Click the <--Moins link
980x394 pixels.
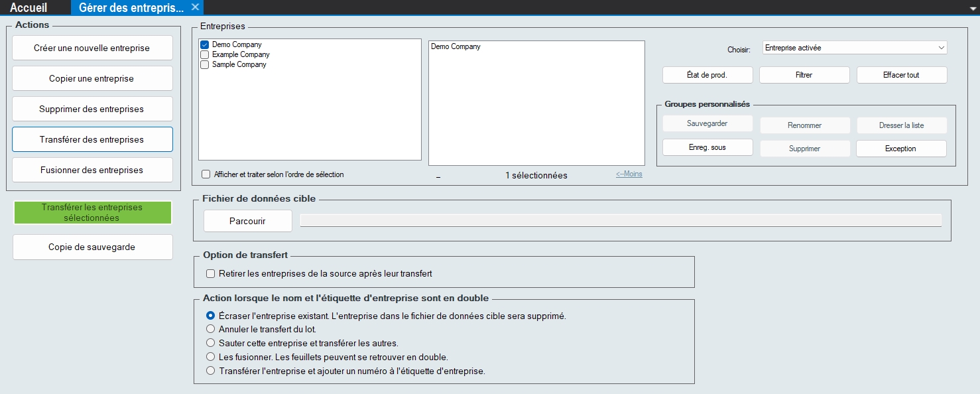tap(629, 174)
